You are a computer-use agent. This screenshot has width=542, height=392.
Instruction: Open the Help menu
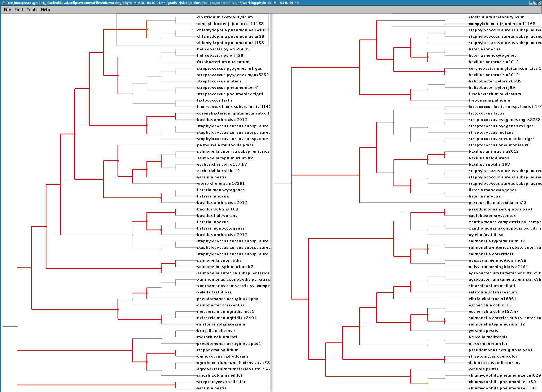(45, 10)
